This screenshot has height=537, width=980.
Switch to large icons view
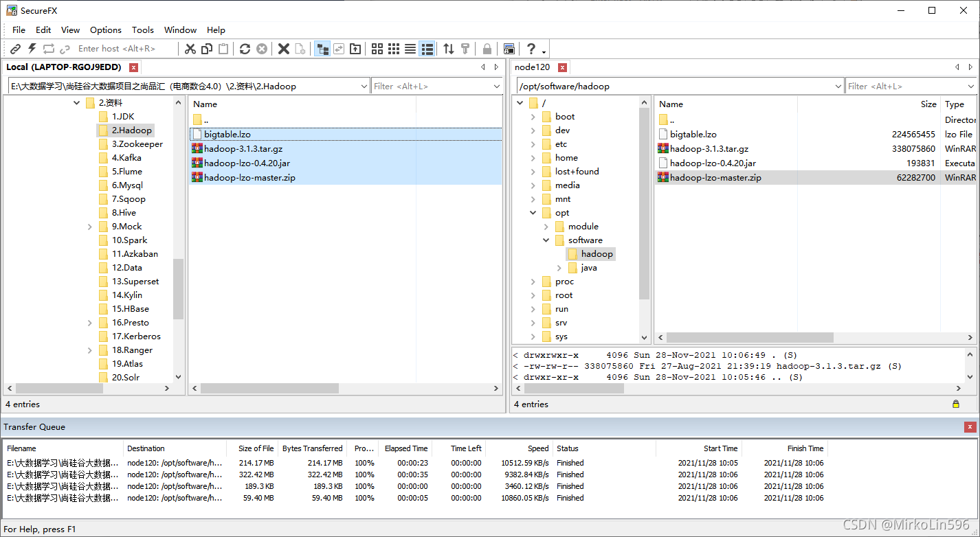(377, 49)
